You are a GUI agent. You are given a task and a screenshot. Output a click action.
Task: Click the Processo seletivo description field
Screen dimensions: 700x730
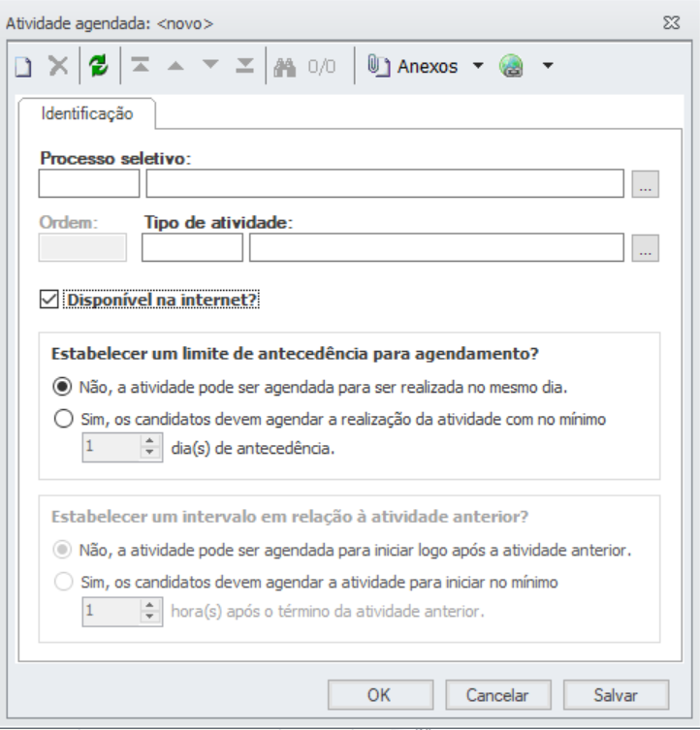[385, 184]
